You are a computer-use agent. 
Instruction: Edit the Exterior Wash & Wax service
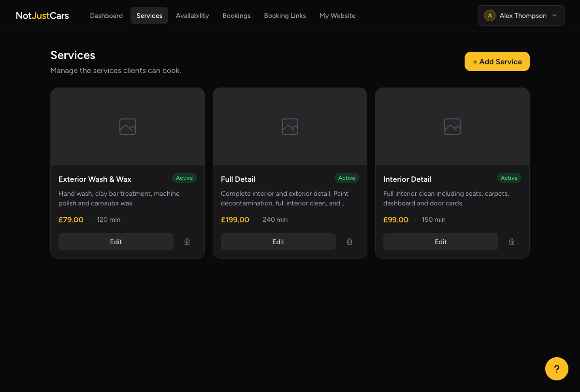coord(116,242)
